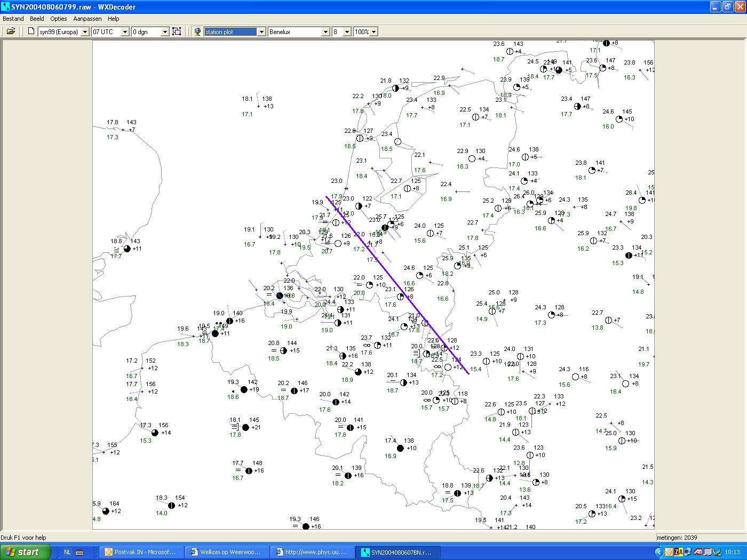Open the syn99 (Europa) dropdown
The image size is (747, 560).
coord(84,32)
